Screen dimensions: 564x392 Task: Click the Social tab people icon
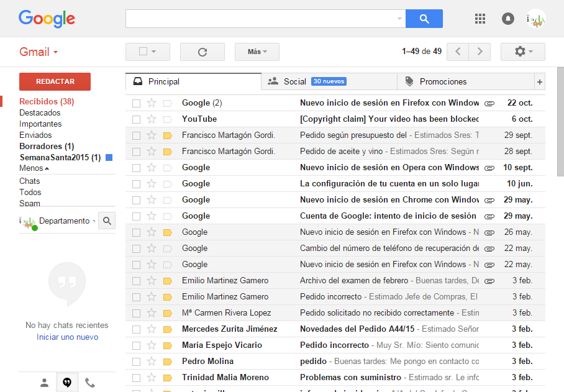tap(273, 81)
